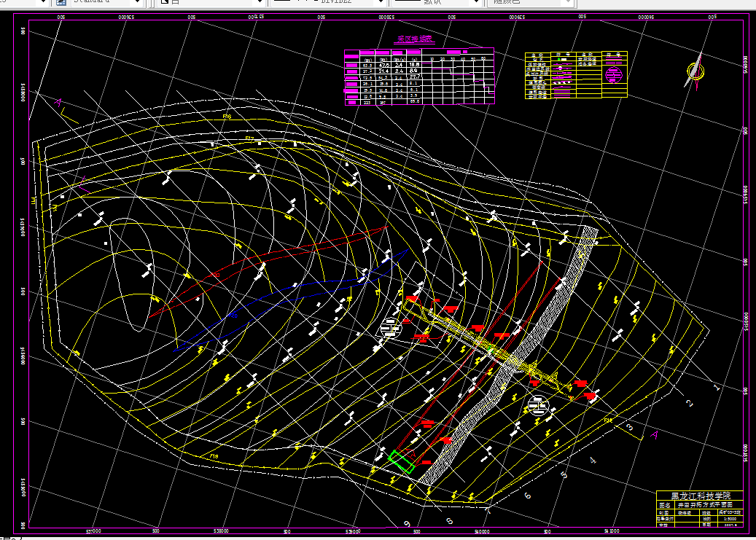
Task: Select the 8.9 cell in the table
Action: coord(413,71)
